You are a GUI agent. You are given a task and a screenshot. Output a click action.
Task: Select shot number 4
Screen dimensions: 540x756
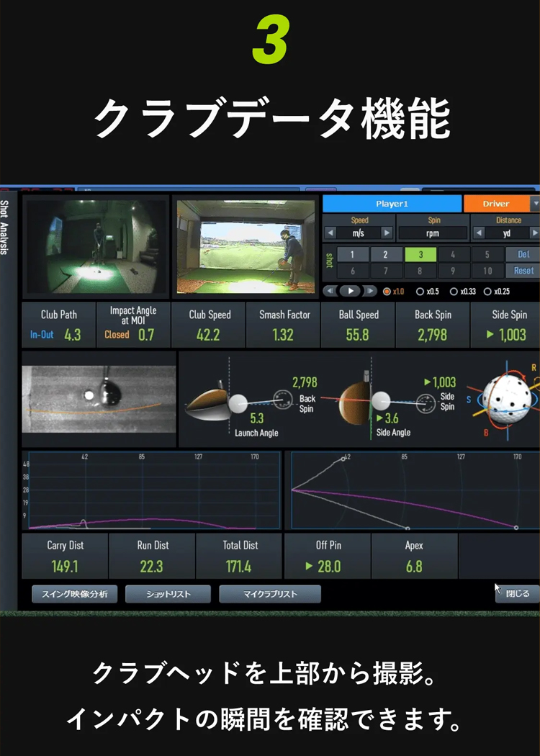[x=453, y=255]
